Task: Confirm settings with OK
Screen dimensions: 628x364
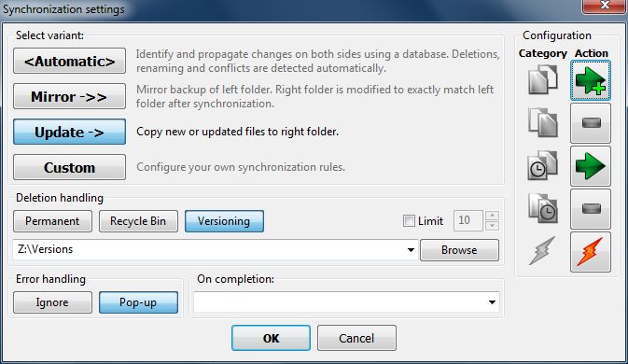Action: point(271,338)
